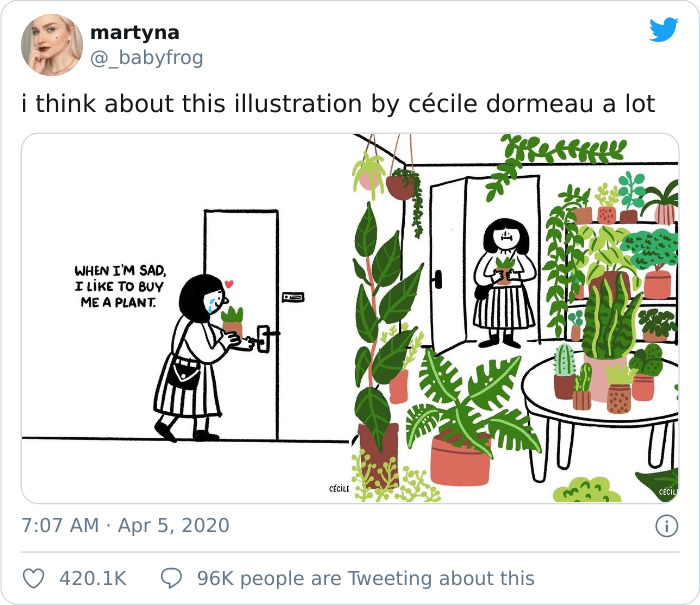Image resolution: width=700 pixels, height=605 pixels.
Task: Click the Cécile signature in left panel
Action: point(338,488)
